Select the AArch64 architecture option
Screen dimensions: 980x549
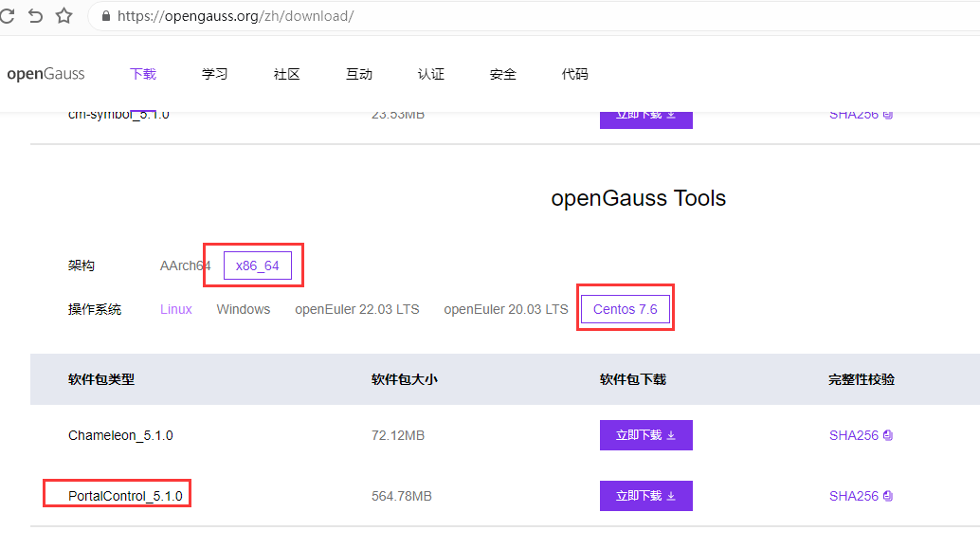click(x=185, y=265)
